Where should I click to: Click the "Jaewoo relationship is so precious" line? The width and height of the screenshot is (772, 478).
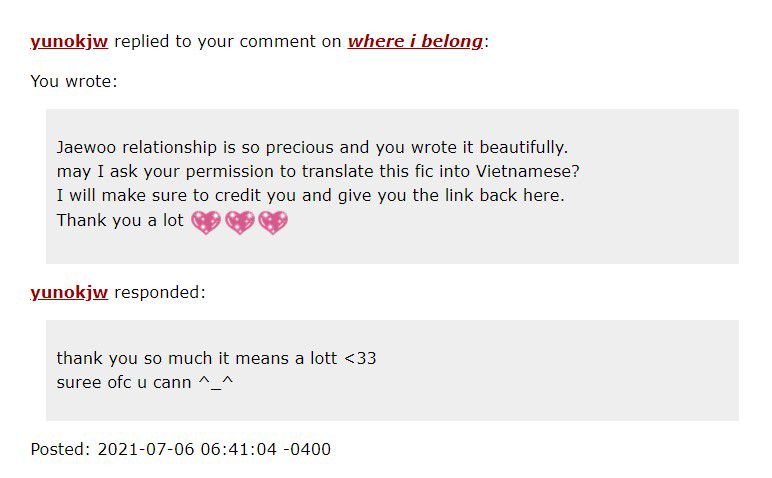pyautogui.click(x=312, y=147)
